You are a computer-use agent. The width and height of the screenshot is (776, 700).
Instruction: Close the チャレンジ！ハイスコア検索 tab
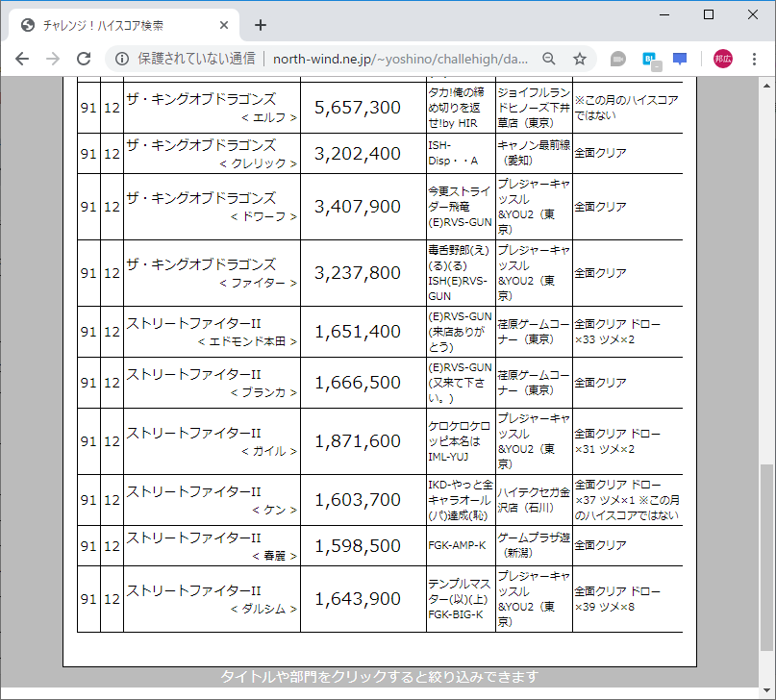pos(224,25)
